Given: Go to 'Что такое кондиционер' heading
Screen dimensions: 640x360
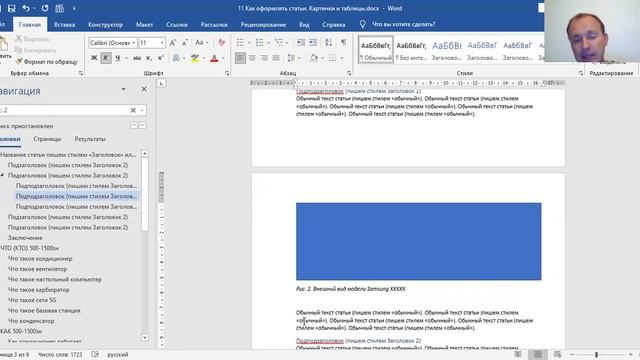Looking at the screenshot, I should 40,259.
